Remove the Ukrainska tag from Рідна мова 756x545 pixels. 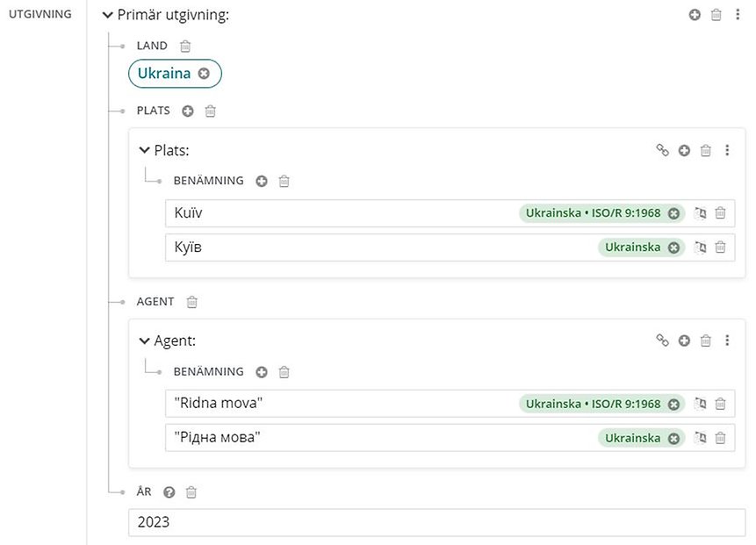click(x=673, y=437)
